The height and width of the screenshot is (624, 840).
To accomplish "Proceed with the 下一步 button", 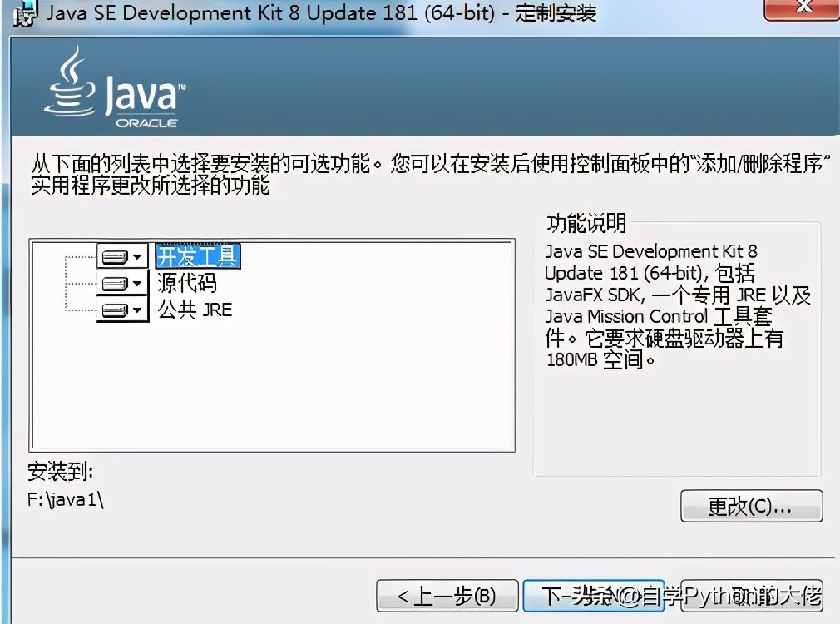I will click(x=594, y=596).
